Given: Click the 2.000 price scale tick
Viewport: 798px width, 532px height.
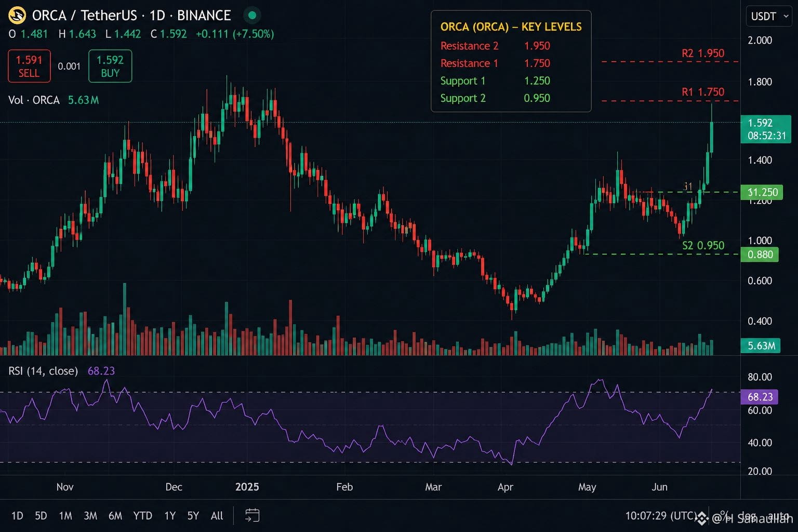Looking at the screenshot, I should pos(760,40).
